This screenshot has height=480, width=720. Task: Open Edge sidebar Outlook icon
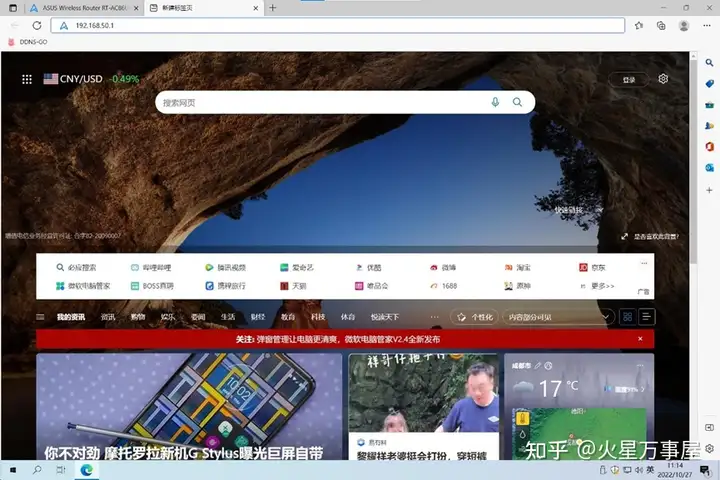coord(709,168)
